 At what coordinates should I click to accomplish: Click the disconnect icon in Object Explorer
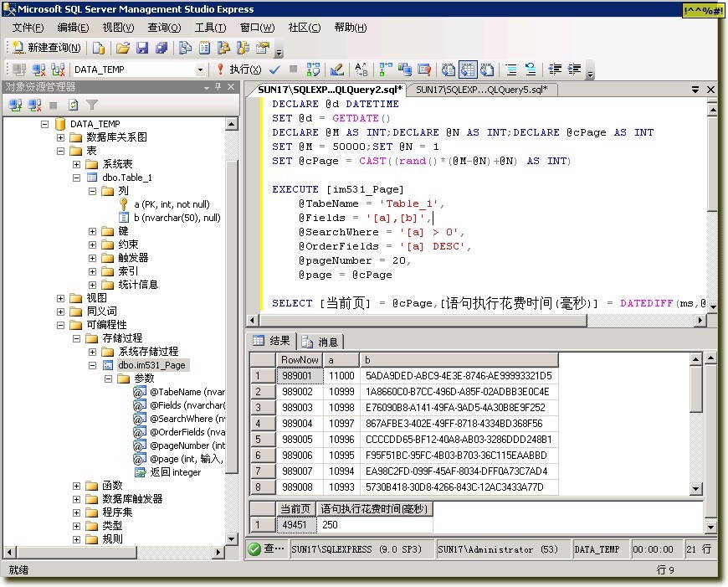pos(35,105)
